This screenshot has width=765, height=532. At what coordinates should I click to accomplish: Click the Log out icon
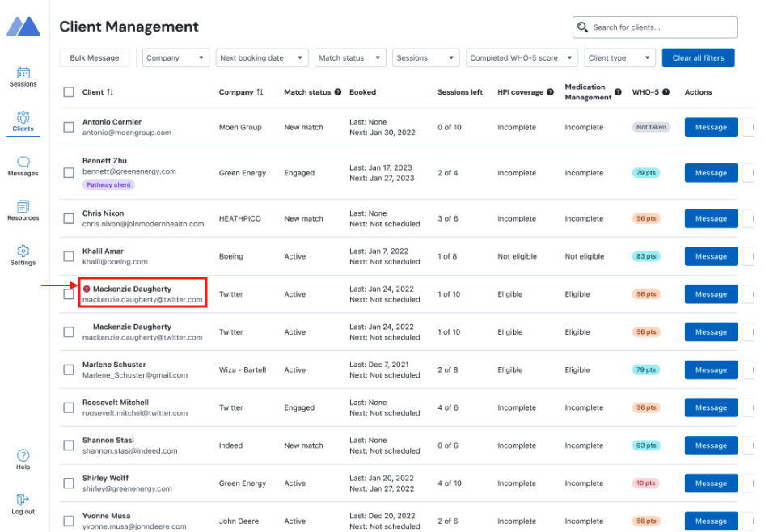coord(23,500)
